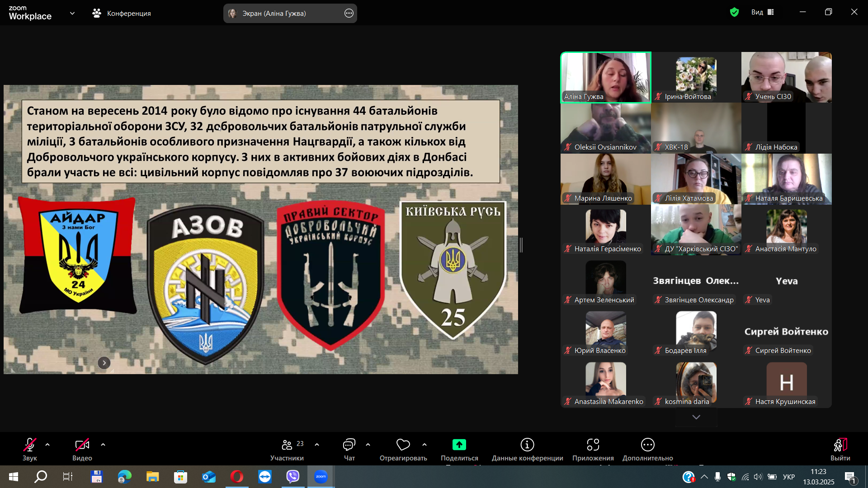Show next page of participants gallery chevron
868x488 pixels.
696,417
